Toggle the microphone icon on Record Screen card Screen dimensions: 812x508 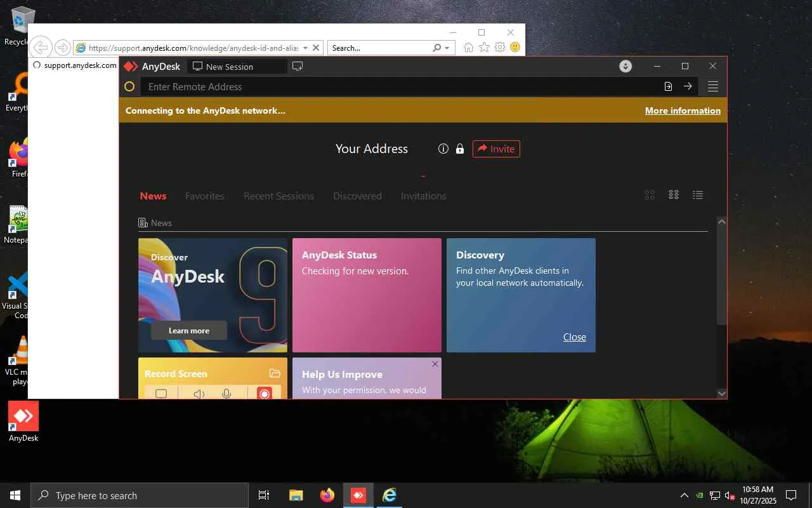click(226, 394)
